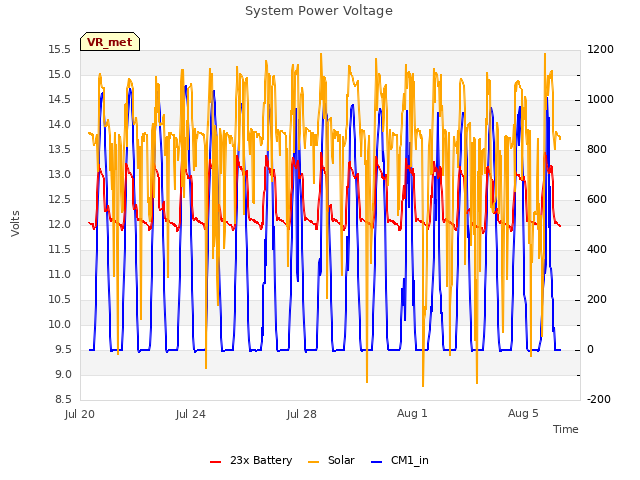Screen dimensions: 640x480
Task: Select the Aug 5 x-axis tick label
Action: (x=523, y=413)
